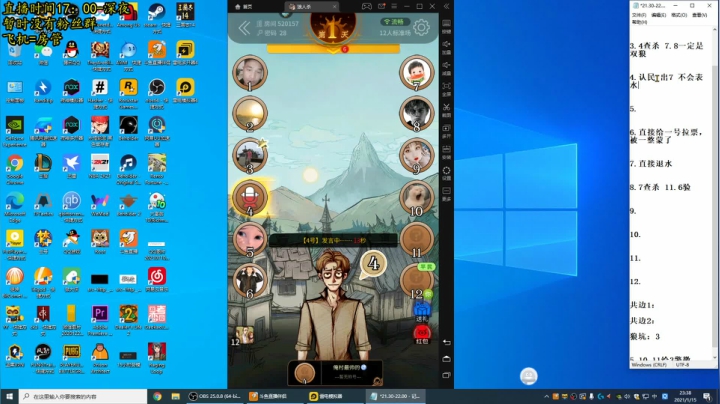Screen dimensions: 720x404
Task: Click the Android home button in sidebar
Action: 446,359
